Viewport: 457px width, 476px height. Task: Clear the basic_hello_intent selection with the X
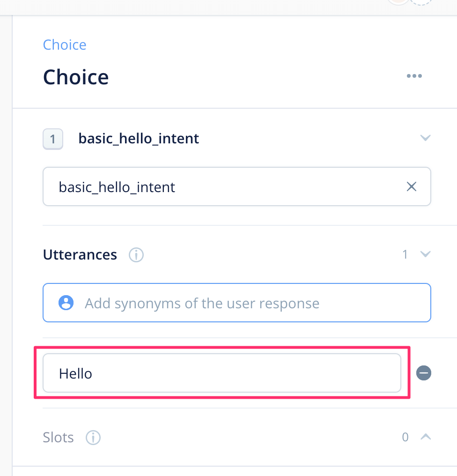pos(412,187)
